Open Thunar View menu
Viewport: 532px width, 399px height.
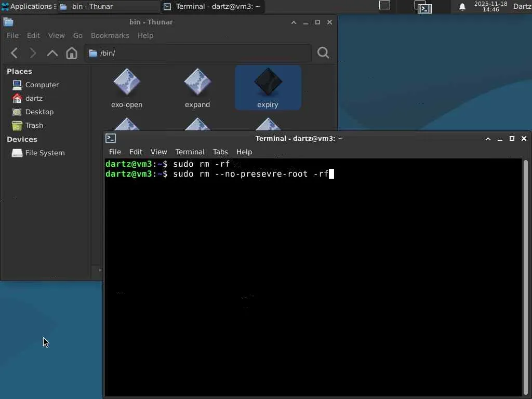pyautogui.click(x=56, y=35)
